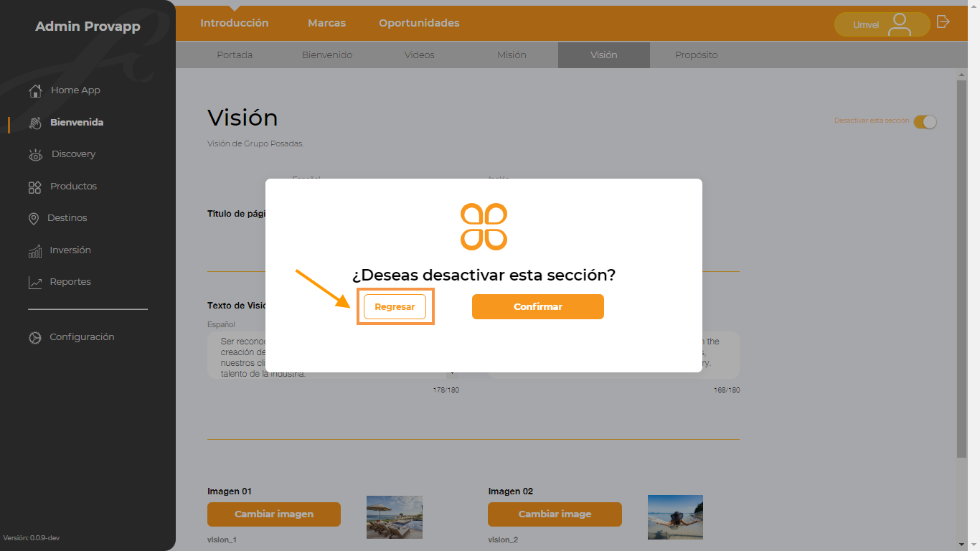This screenshot has width=980, height=551.
Task: Open the Introducción top menu
Action: 235,23
